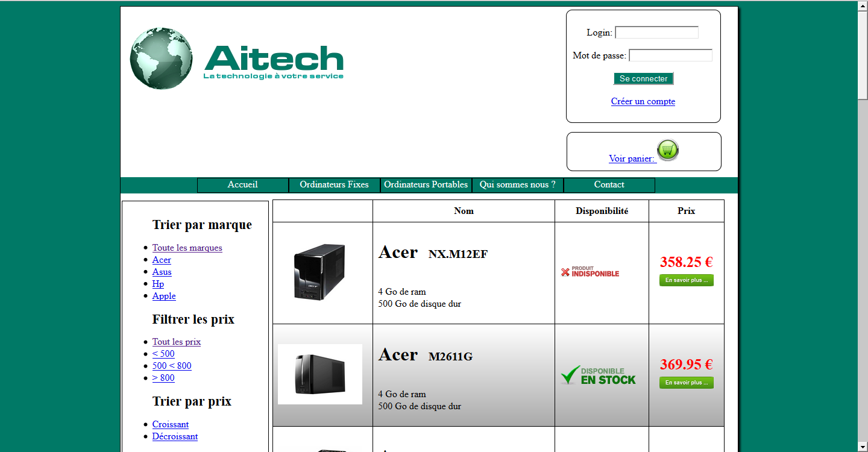868x452 pixels.
Task: Click the 'Acer NX.M12EF' product name
Action: (433, 253)
